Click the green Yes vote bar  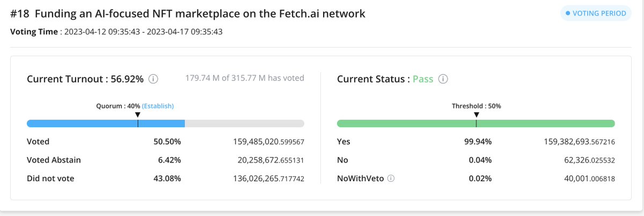coord(476,123)
